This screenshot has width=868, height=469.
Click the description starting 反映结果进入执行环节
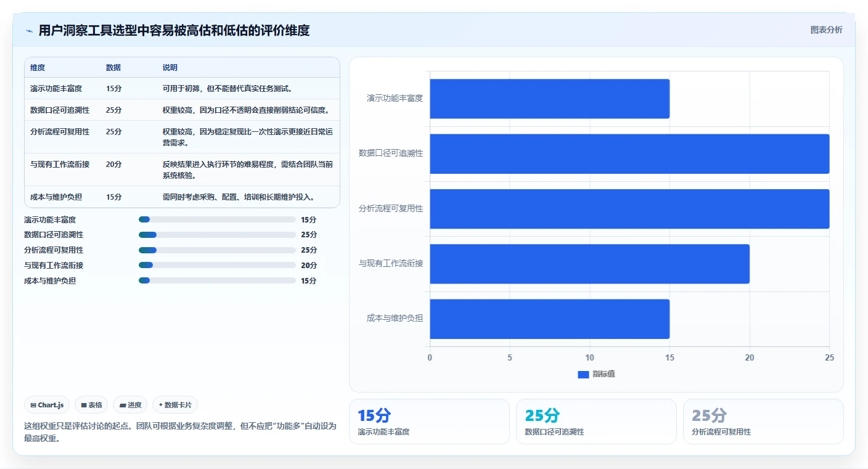coord(248,170)
